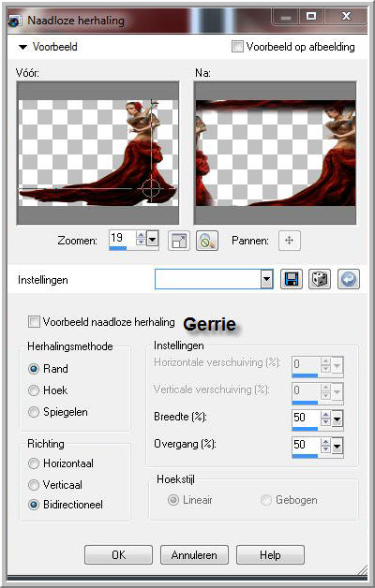Click the OK button
Viewport: 375px width, 588px height.
[119, 555]
